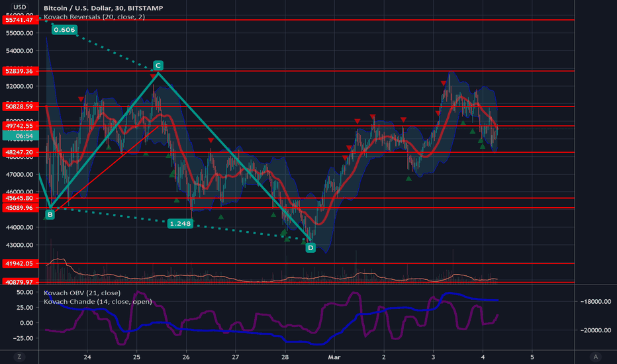Select Kovach OBV indicator legend

[82, 293]
